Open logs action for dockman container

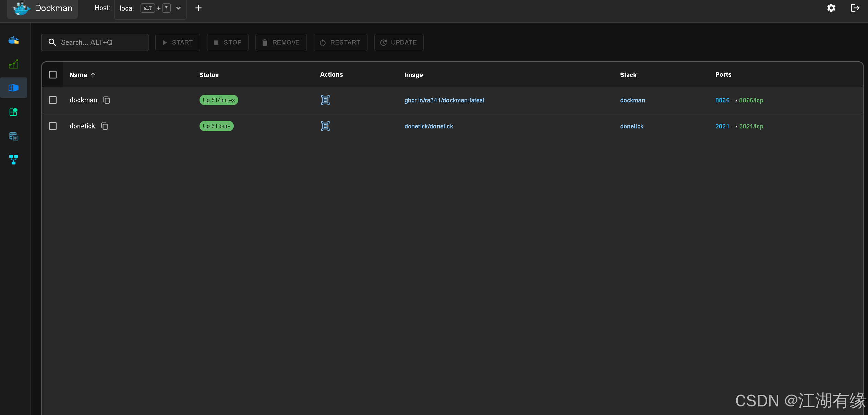(325, 100)
